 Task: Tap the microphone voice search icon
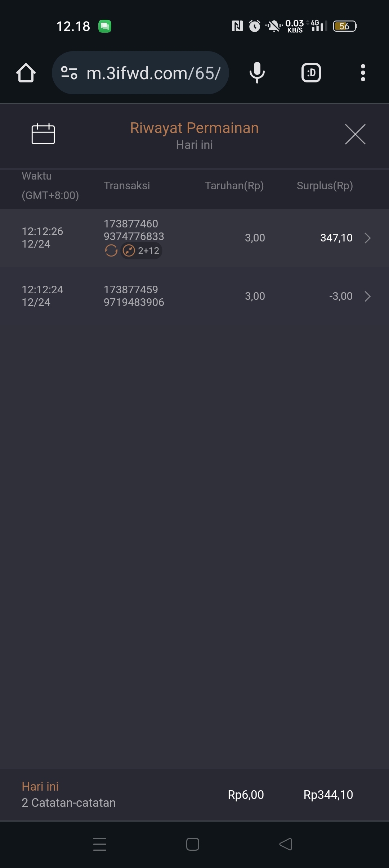tap(257, 73)
